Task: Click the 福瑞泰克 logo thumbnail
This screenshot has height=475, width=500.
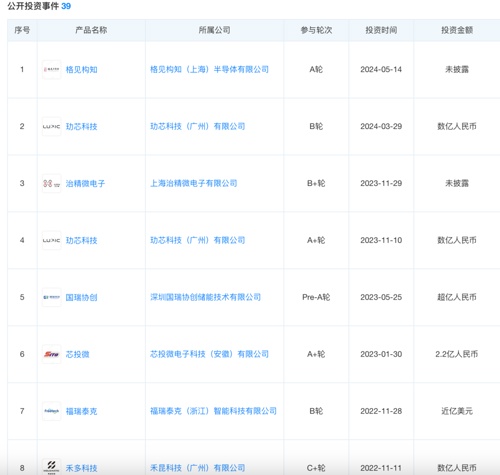Action: [x=52, y=411]
